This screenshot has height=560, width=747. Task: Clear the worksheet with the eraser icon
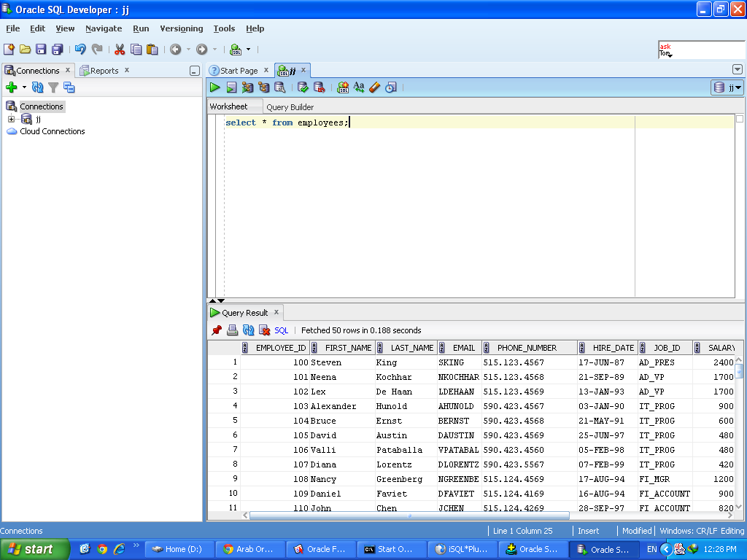(375, 87)
